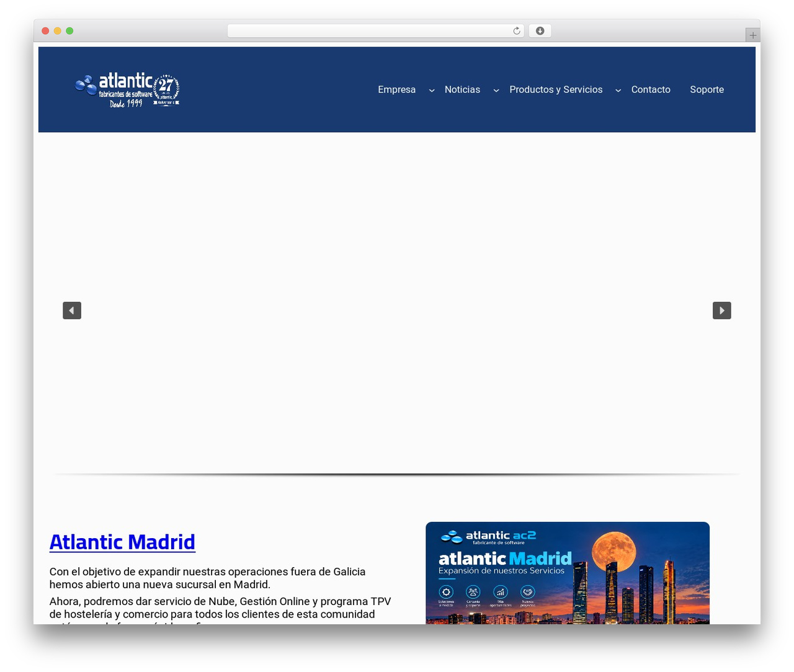Image resolution: width=794 pixels, height=672 pixels.
Task: Go to the previous slide with the left arrow
Action: point(72,311)
